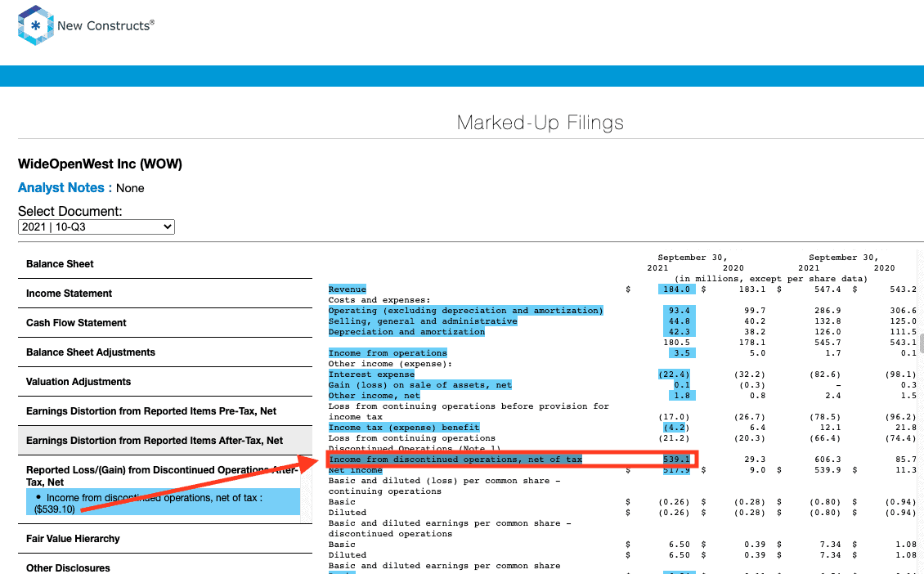Click the highlighted 93.4 operating value
Screen dimensions: 924x574
tap(679, 311)
